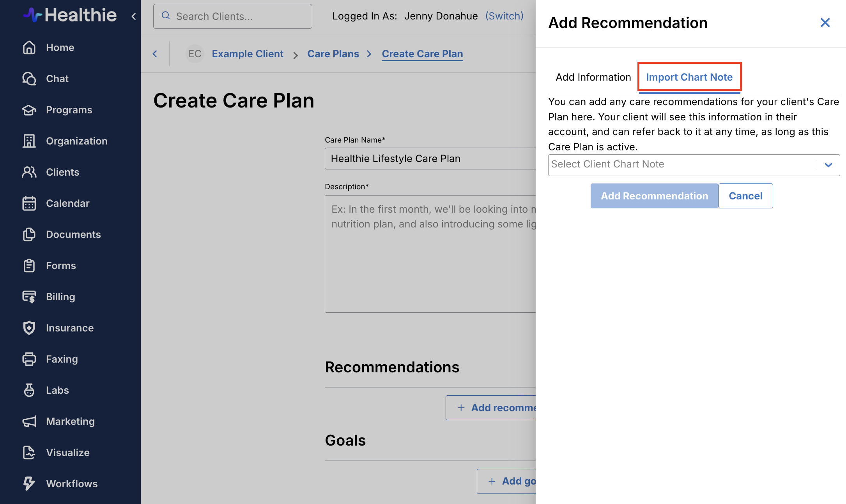
Task: Open the Insurance shield icon
Action: click(29, 328)
